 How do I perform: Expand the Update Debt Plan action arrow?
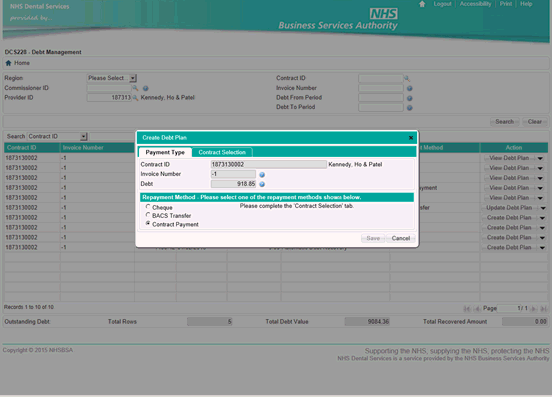(x=543, y=208)
